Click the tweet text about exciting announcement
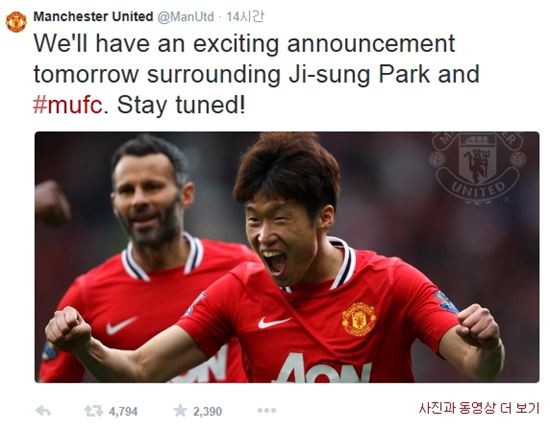Screen dimensions: 550x430 pyautogui.click(x=256, y=74)
